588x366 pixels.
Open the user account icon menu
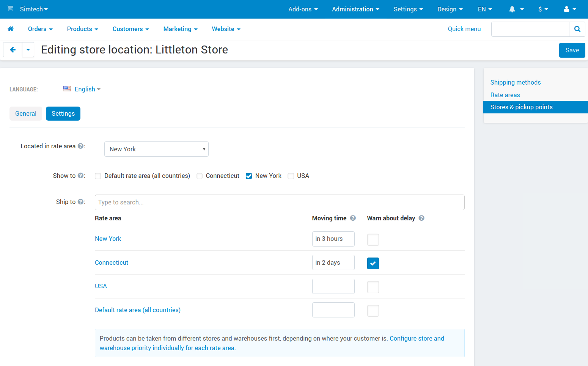(570, 9)
